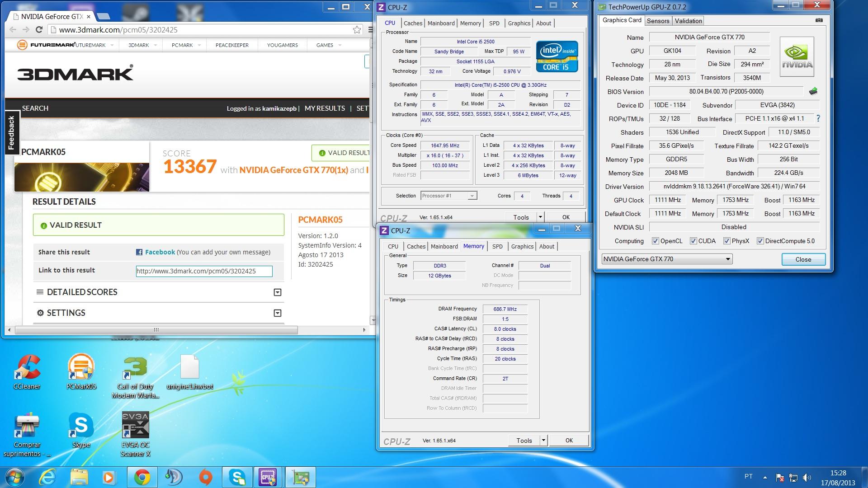The height and width of the screenshot is (488, 868).
Task: Open EVGA OC Scanner X shortcut
Action: (x=136, y=435)
